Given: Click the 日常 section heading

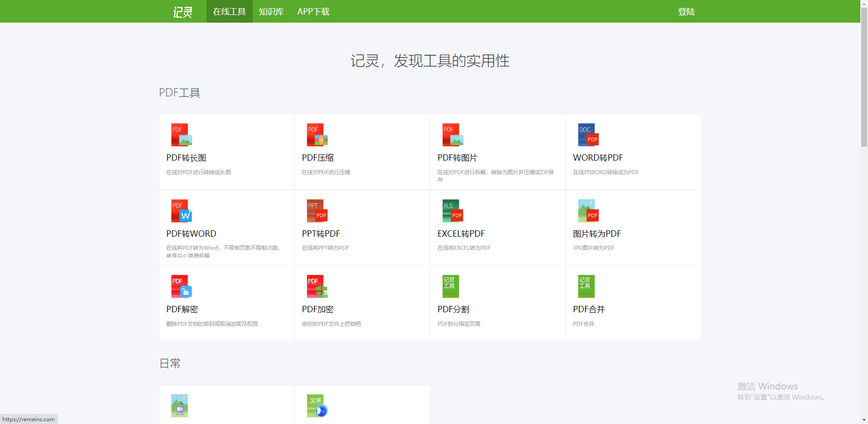Looking at the screenshot, I should pos(170,363).
